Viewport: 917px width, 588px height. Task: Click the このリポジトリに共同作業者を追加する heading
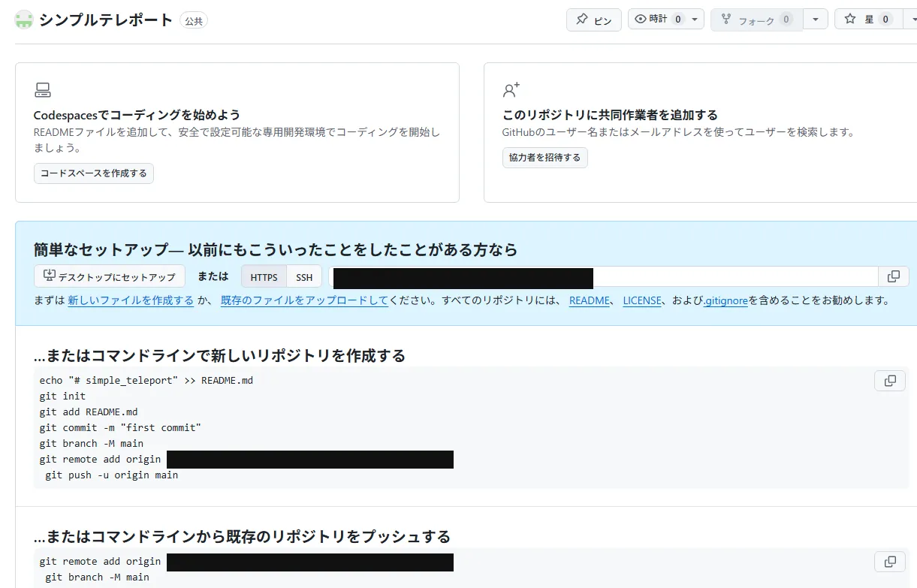(x=610, y=115)
